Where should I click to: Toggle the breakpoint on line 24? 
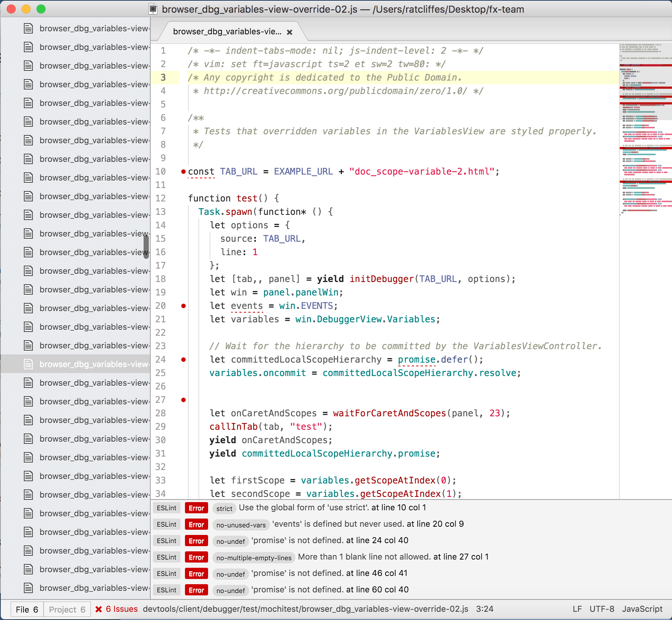click(183, 359)
